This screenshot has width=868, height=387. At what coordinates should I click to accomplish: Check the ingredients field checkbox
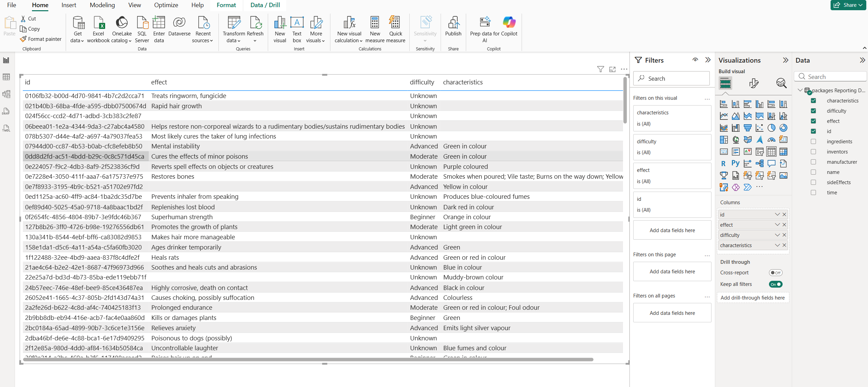(813, 142)
